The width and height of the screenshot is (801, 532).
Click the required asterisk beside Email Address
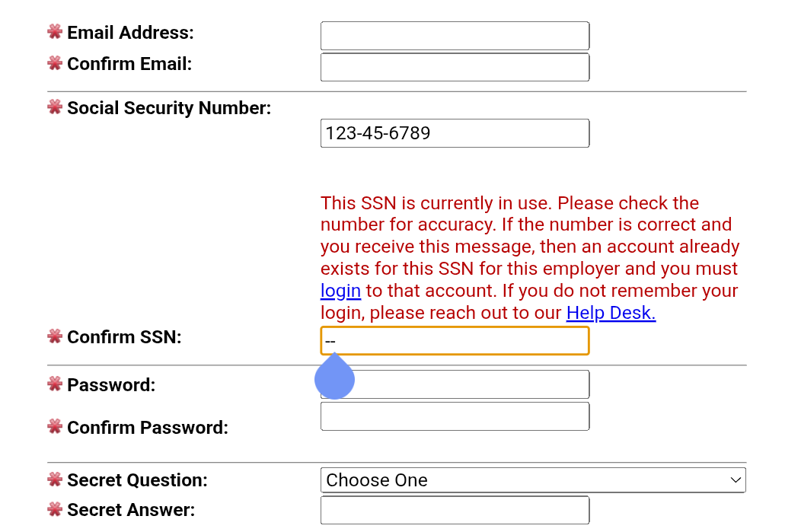pyautogui.click(x=55, y=32)
